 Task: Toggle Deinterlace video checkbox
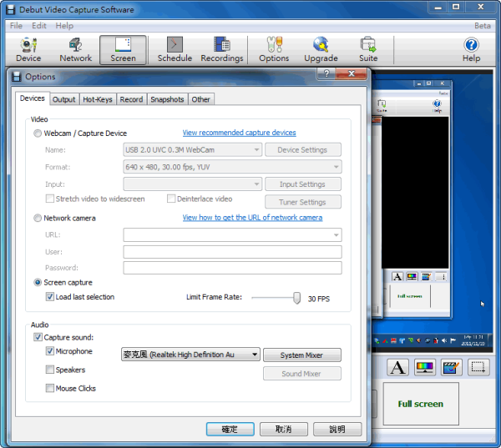pos(171,199)
